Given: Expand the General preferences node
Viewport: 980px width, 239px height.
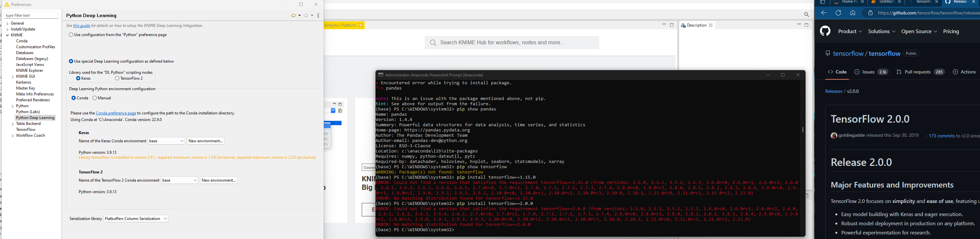Looking at the screenshot, I should [8, 24].
